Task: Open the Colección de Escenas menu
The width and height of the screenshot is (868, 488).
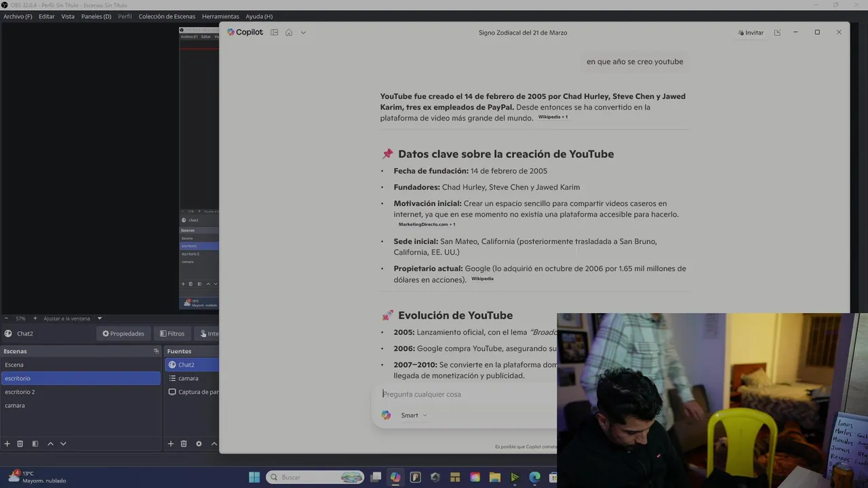Action: (167, 16)
